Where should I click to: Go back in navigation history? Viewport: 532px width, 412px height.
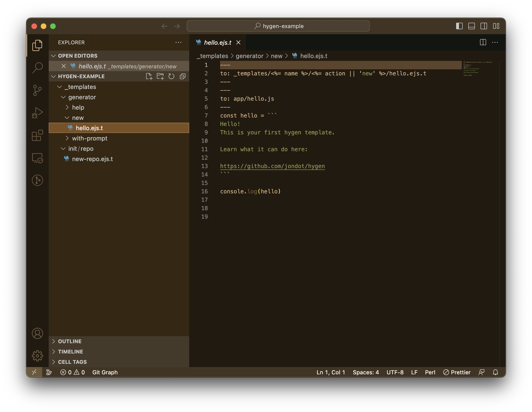tap(164, 26)
